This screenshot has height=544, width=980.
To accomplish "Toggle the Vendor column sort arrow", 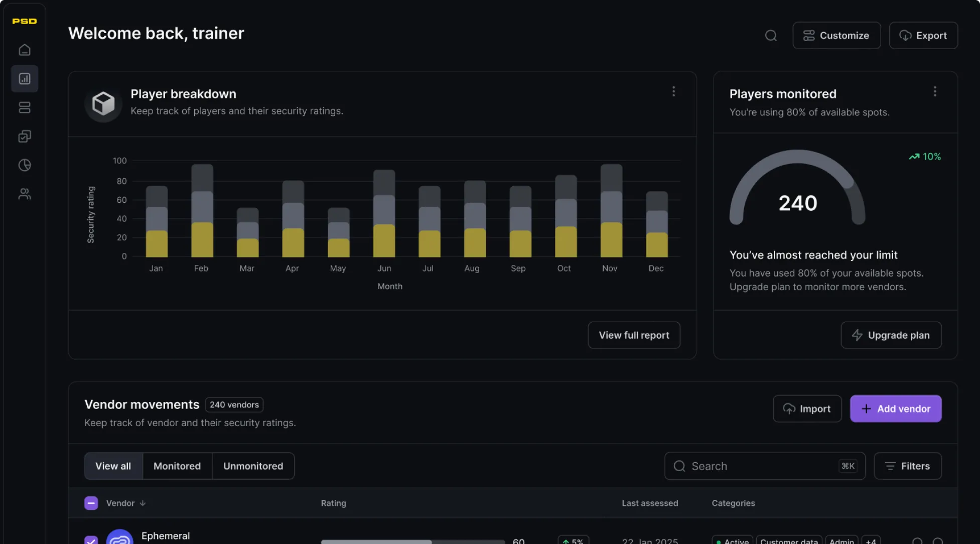I will point(142,503).
